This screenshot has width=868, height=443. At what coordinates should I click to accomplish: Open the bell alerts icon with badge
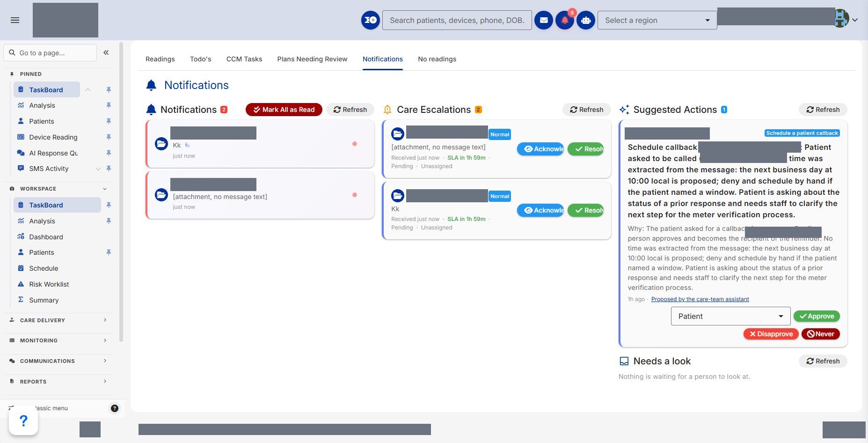[x=565, y=20]
